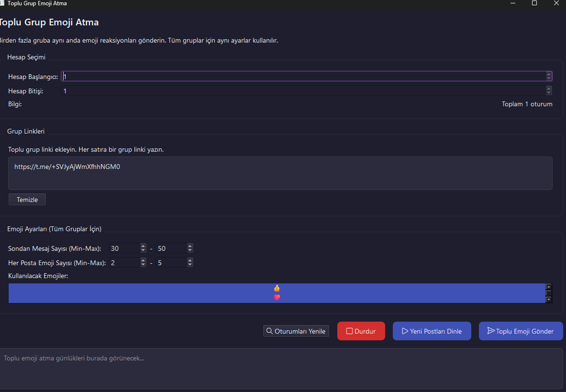Viewport: 566px width, 392px height.
Task: Increase Hesap Bitişi value with up arrow
Action: click(549, 89)
